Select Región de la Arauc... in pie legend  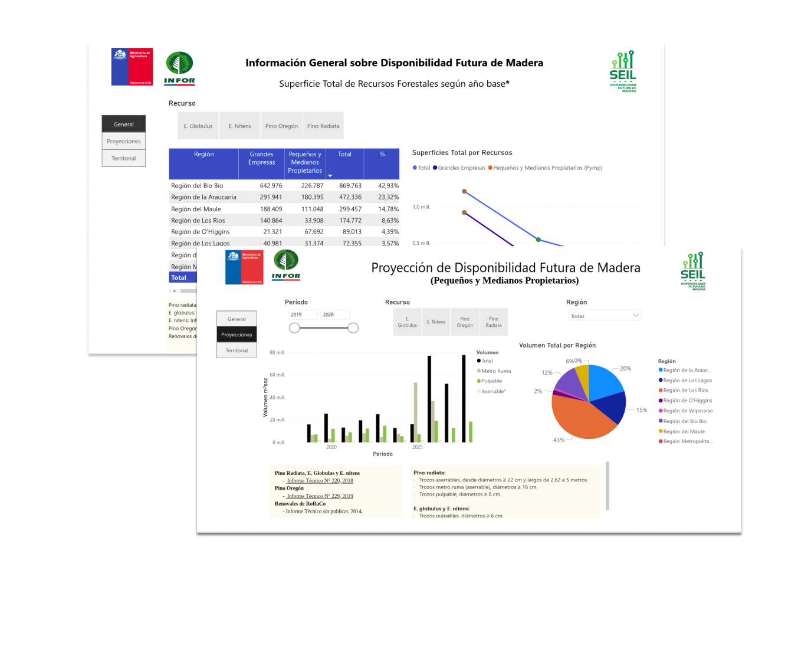(x=685, y=371)
